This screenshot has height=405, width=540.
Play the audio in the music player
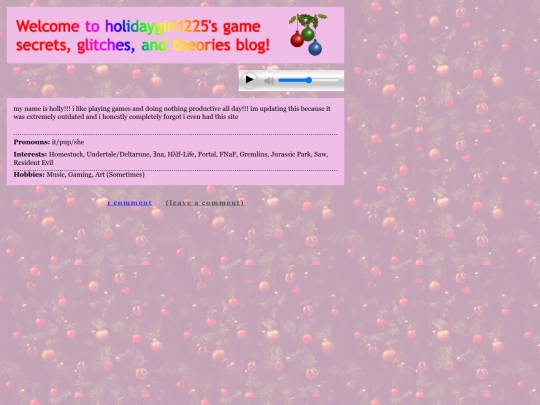tap(249, 80)
